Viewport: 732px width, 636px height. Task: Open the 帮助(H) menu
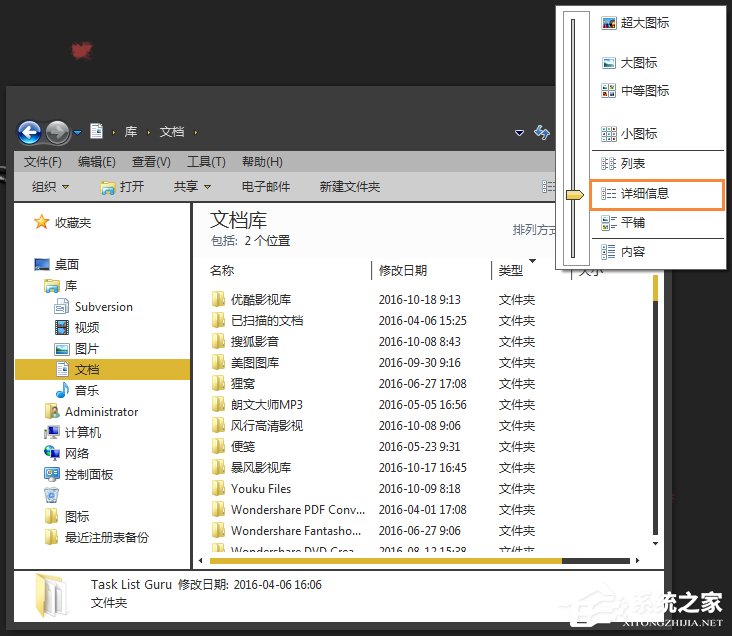point(262,162)
